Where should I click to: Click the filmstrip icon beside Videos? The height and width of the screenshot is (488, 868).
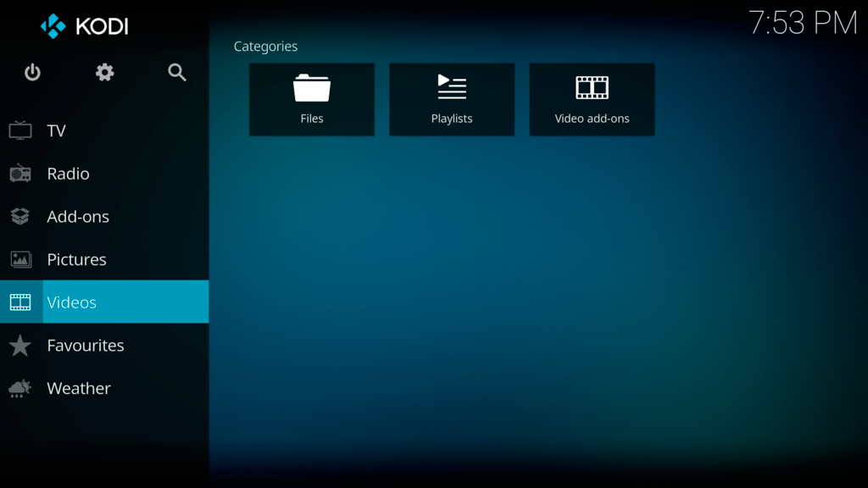tap(20, 302)
